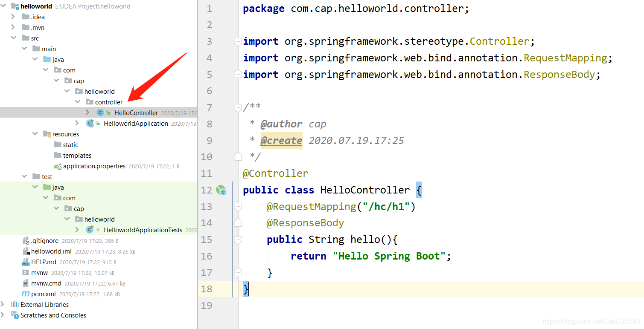Image resolution: width=644 pixels, height=329 pixels.
Task: Click the closing brace on line 18
Action: pos(246,289)
